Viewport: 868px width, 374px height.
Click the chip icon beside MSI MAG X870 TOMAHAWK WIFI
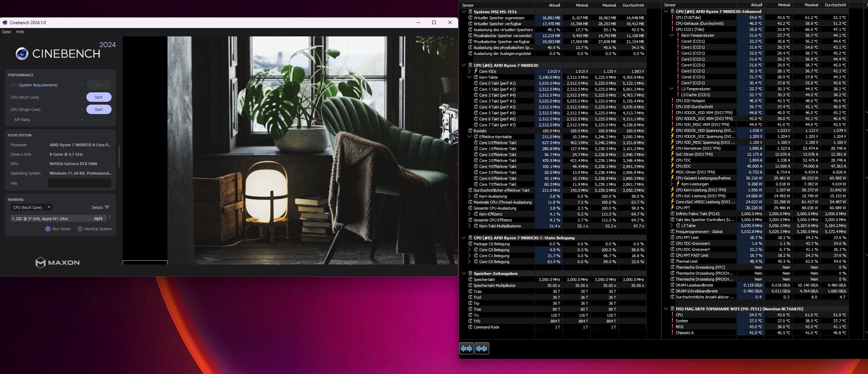click(x=673, y=309)
